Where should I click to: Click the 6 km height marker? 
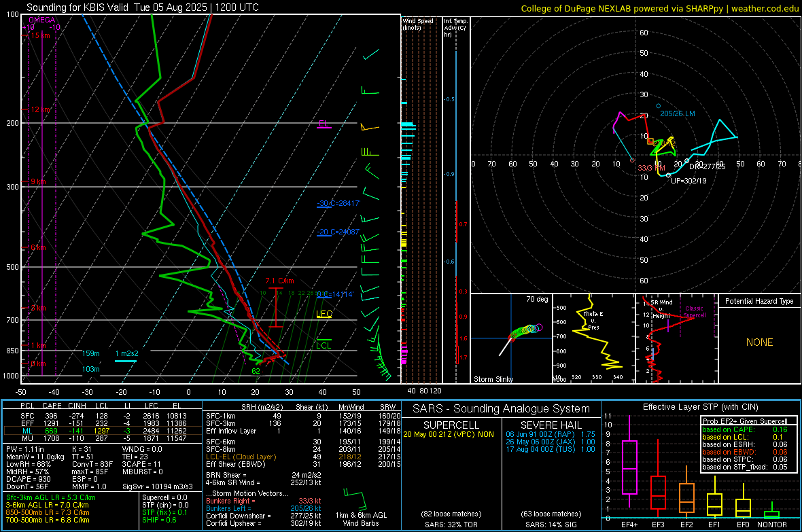coord(38,247)
